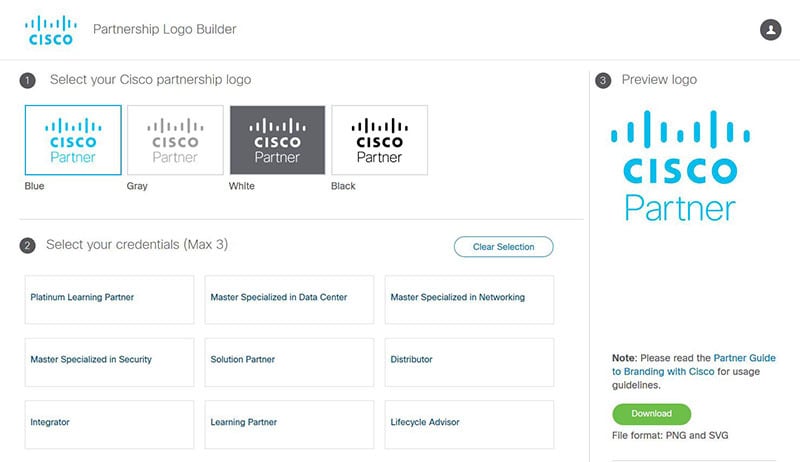Screen dimensions: 800x462
Task: Choose the White Cisco Partner logo
Action: (277, 140)
